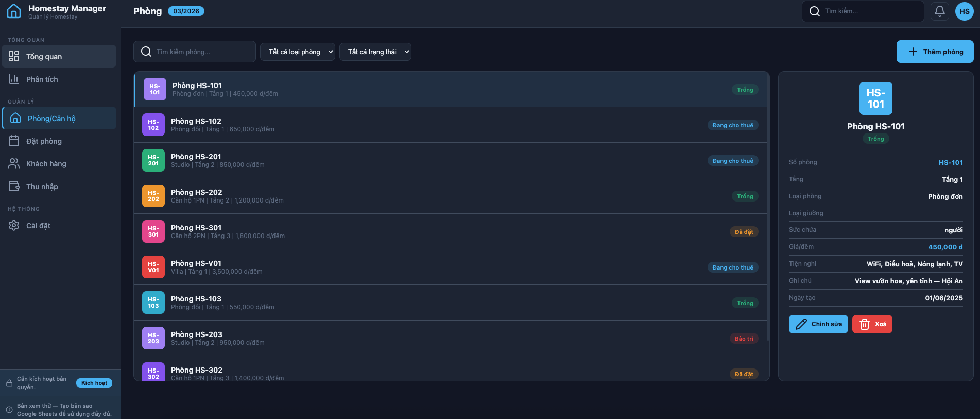Delete room with Xoá button
Image resolution: width=980 pixels, height=419 pixels.
[872, 324]
